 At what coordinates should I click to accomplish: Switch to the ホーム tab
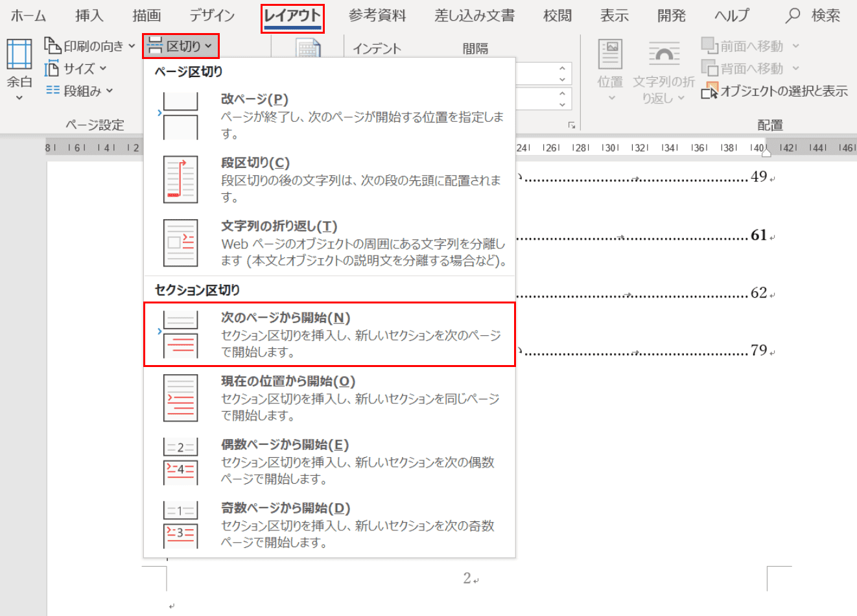[x=28, y=16]
